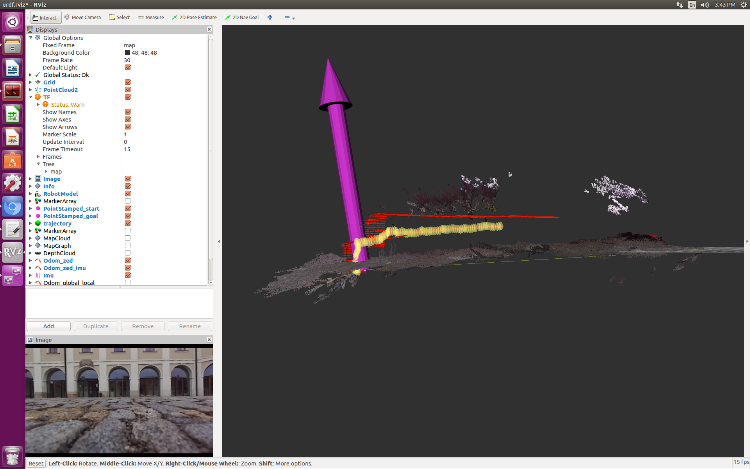
Task: Enable the DepthCloud display checkbox
Action: tap(127, 253)
